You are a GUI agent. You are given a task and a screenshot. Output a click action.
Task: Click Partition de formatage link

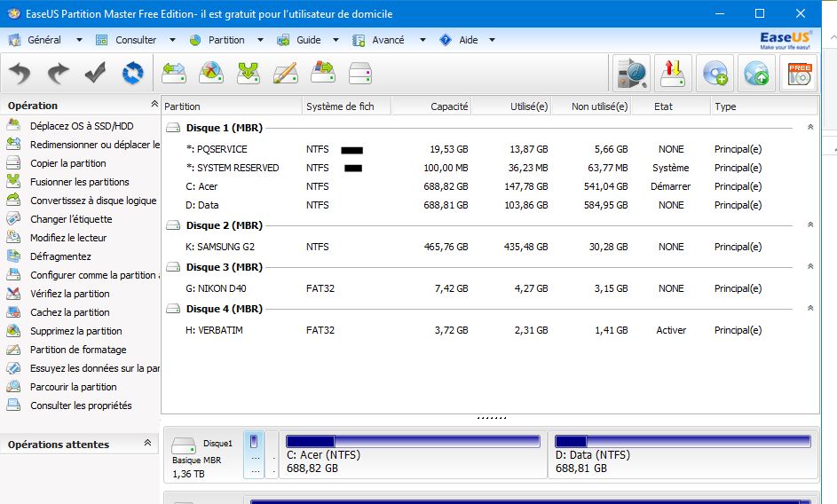coord(78,350)
